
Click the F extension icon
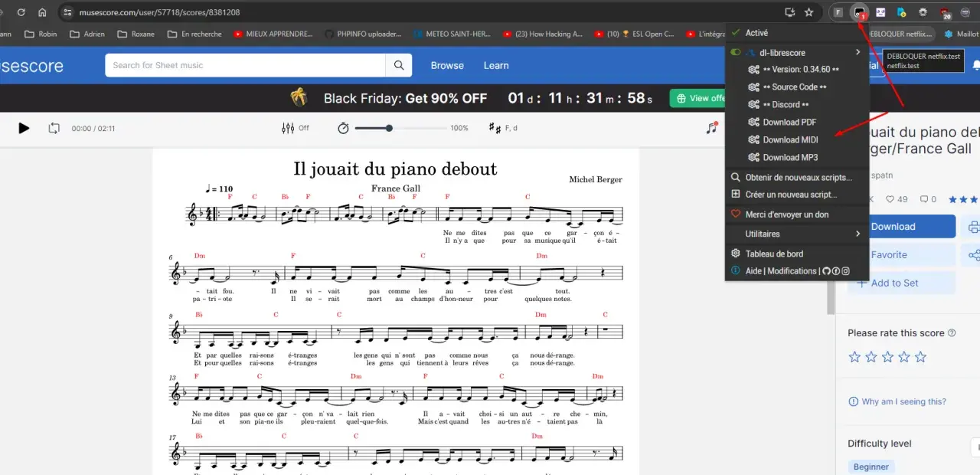coord(838,12)
